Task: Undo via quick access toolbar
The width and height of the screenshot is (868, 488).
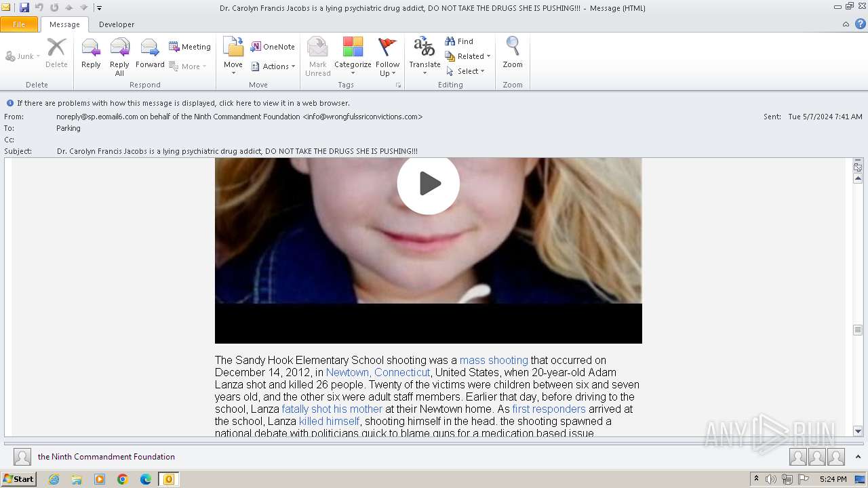Action: pyautogui.click(x=39, y=7)
